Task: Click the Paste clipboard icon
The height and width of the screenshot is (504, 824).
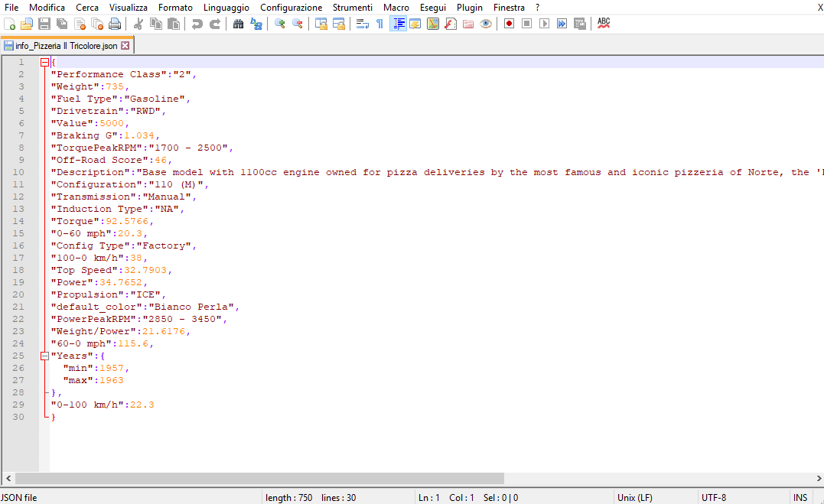Action: [174, 24]
